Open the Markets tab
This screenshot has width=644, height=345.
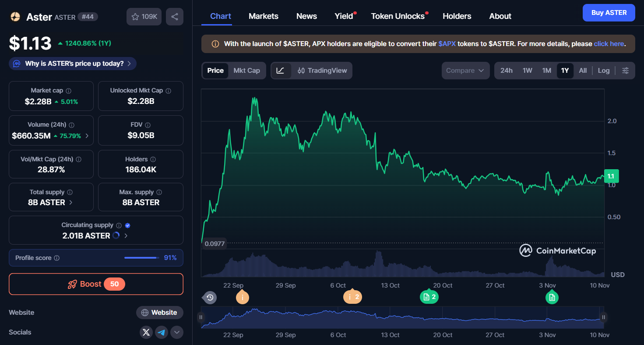point(263,16)
